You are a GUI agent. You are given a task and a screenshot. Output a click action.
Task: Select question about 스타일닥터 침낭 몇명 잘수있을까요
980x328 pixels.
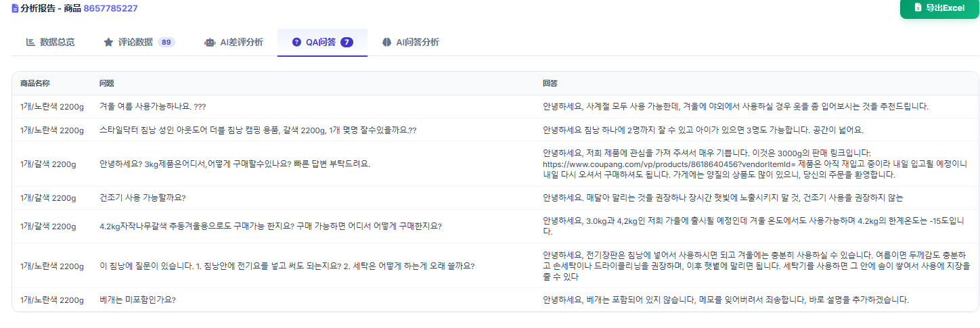[258, 130]
